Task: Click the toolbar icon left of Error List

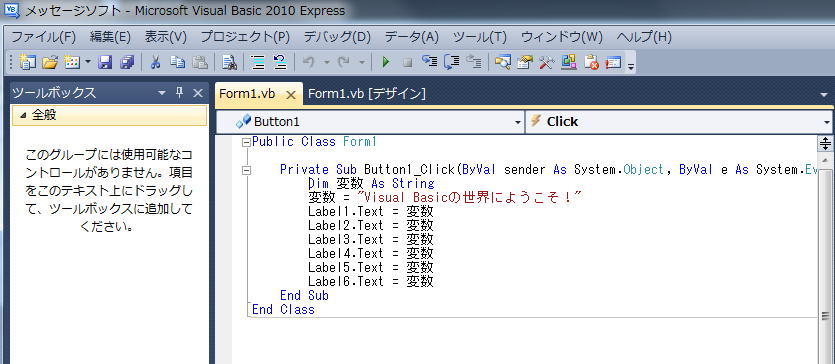Action: (569, 63)
